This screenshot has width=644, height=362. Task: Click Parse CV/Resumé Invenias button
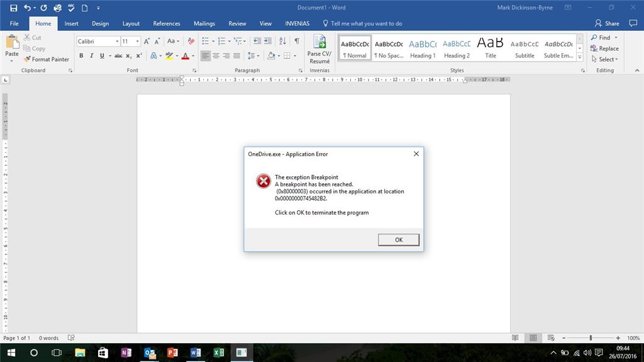coord(319,49)
